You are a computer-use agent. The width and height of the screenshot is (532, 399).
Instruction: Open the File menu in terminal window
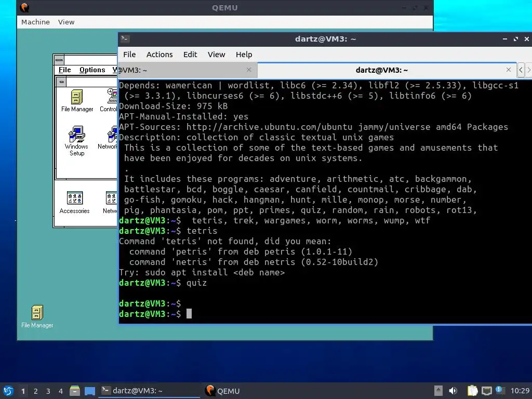pyautogui.click(x=129, y=55)
